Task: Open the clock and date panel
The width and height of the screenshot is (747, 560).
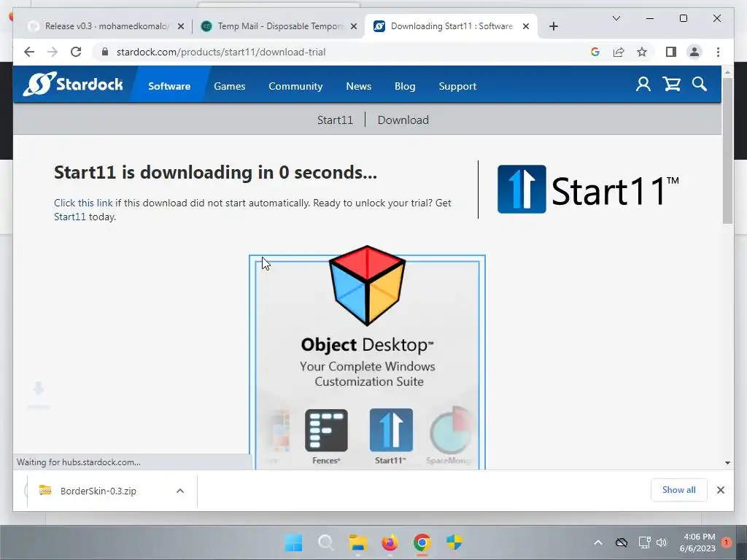Action: pyautogui.click(x=697, y=542)
